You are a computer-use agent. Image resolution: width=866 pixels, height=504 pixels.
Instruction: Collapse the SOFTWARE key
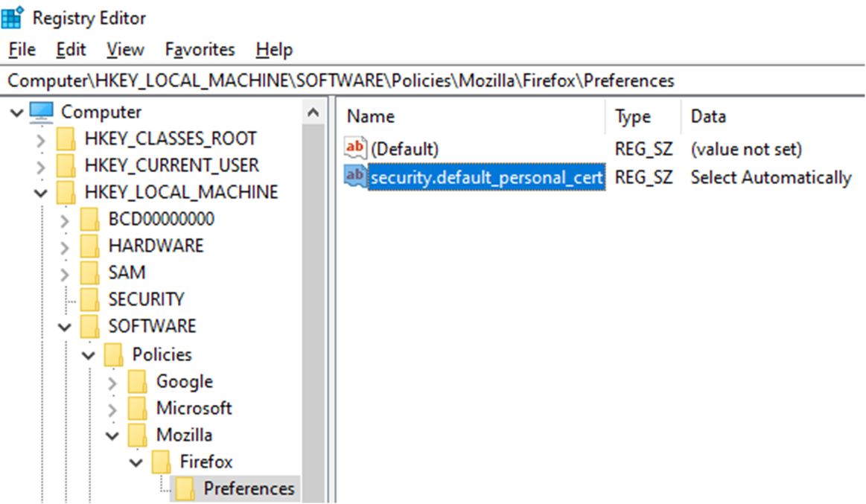65,328
